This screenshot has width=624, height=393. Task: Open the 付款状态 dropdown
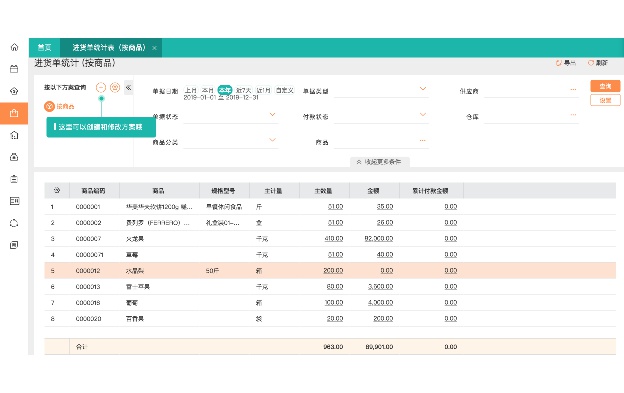(x=381, y=116)
